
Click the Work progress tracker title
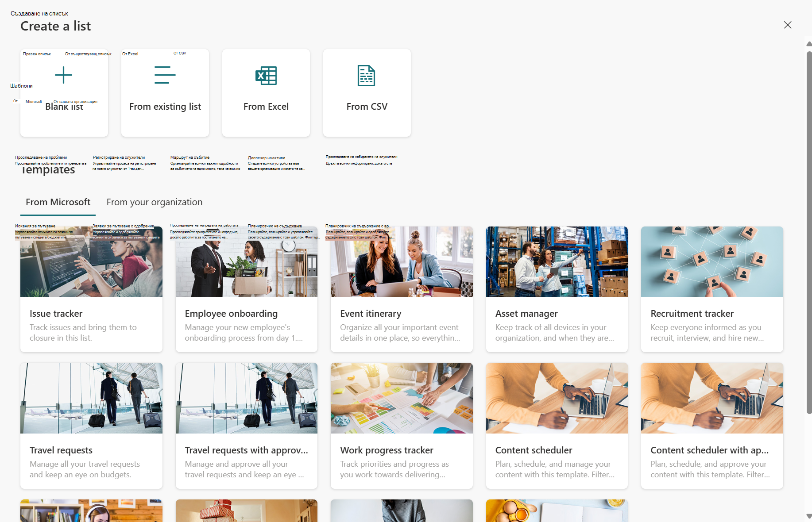(x=387, y=450)
